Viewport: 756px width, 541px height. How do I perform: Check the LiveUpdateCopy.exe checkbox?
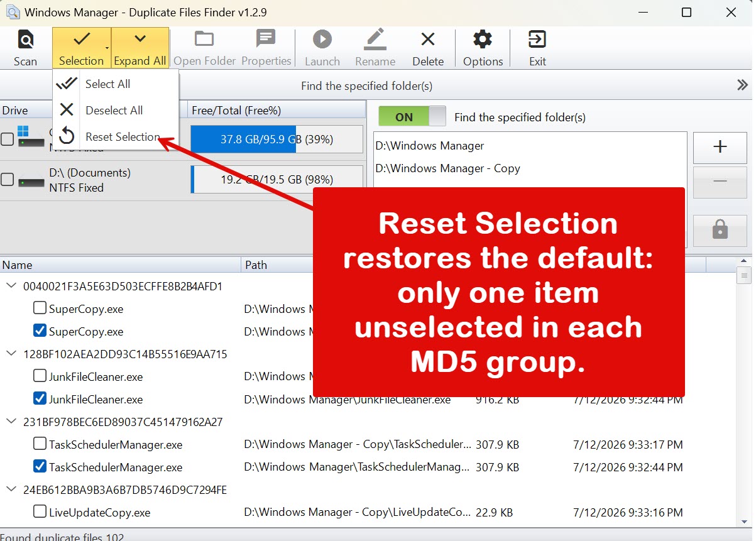click(x=40, y=511)
